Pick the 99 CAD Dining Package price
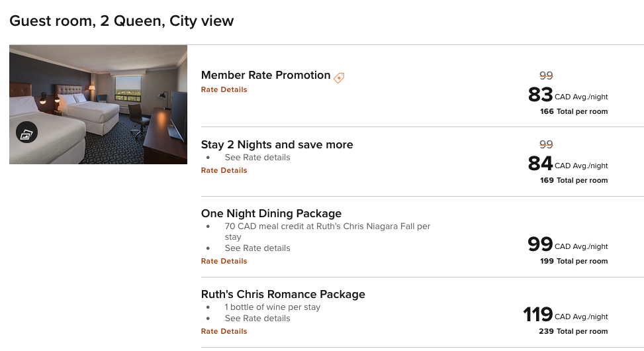Screen dimensions: 644x351 coord(540,244)
